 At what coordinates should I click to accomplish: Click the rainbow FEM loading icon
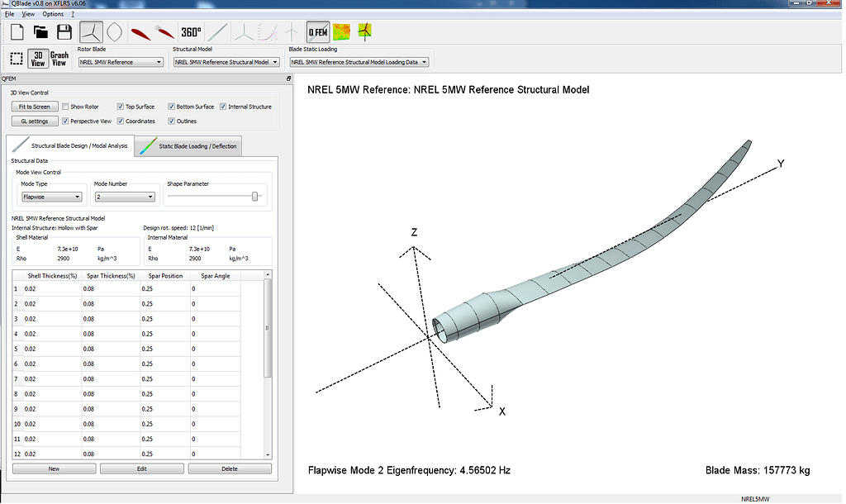click(341, 31)
